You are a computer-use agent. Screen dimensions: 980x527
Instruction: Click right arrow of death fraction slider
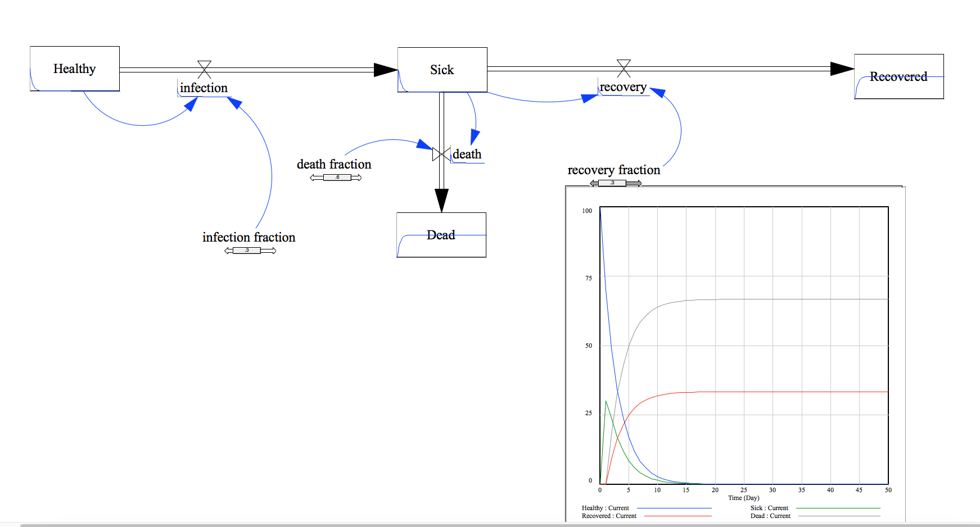pos(356,178)
